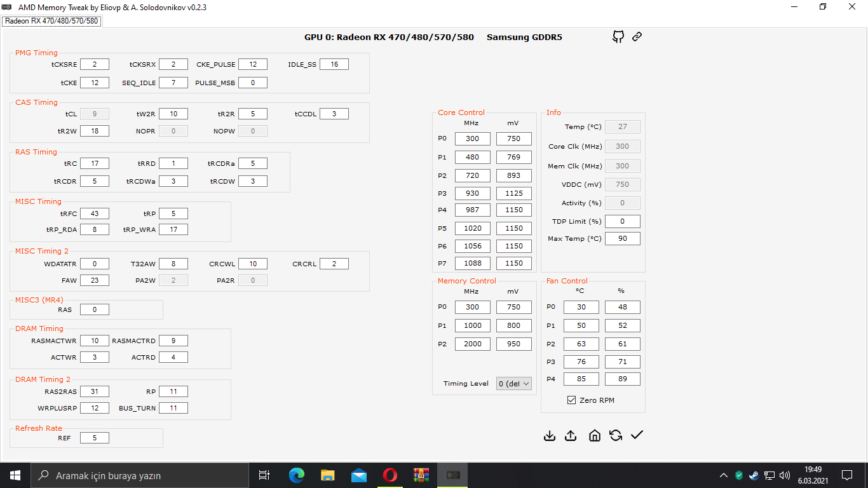
Task: Click the CKE_PULSE value field
Action: tap(253, 64)
